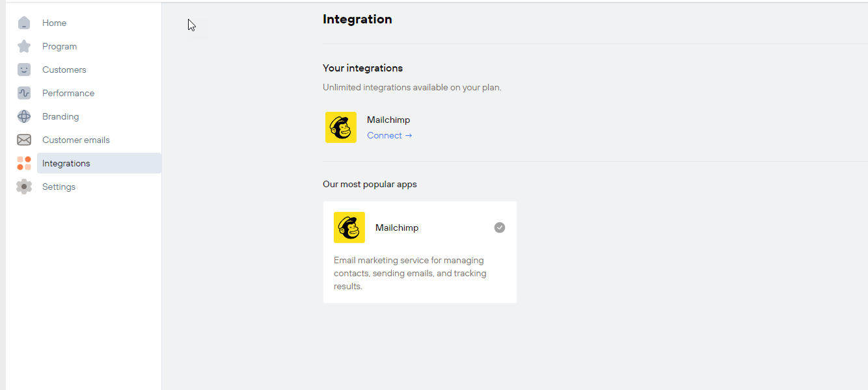This screenshot has height=390, width=868.
Task: Click the Customers smiley face icon
Action: (24, 70)
